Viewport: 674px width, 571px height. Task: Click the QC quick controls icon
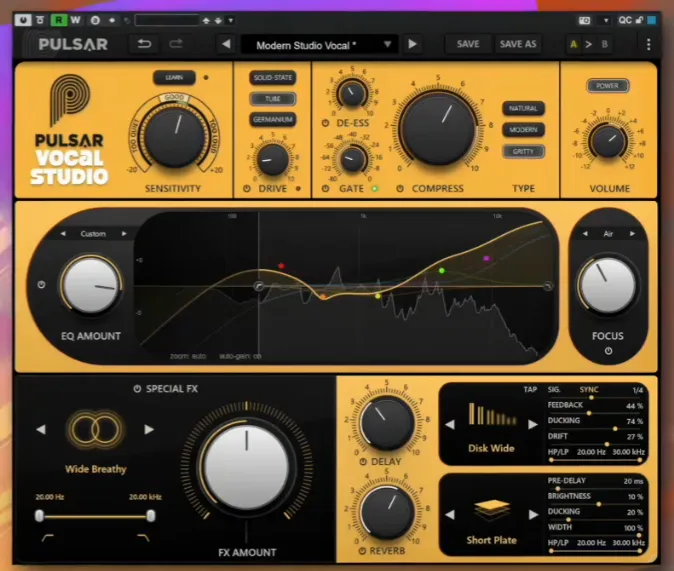pos(625,20)
